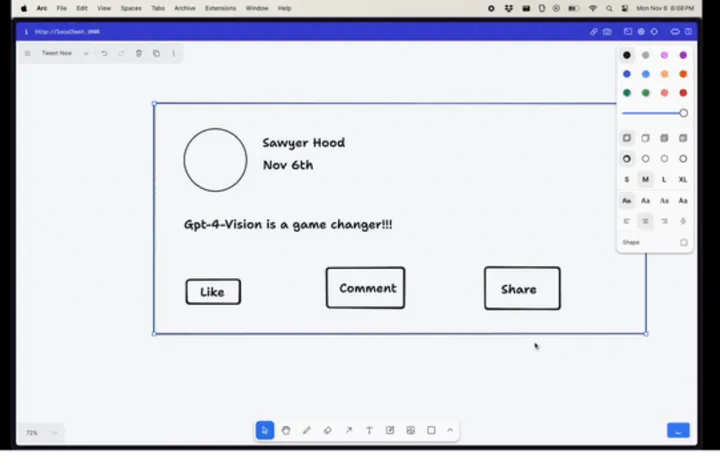Image resolution: width=720 pixels, height=458 pixels.
Task: Select the Rectangle shape tool
Action: (431, 430)
